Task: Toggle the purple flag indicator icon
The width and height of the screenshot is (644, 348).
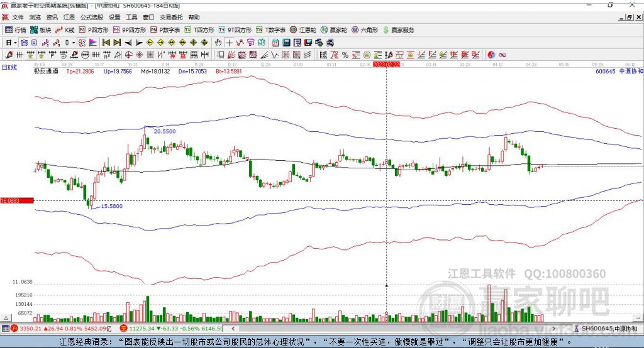Action: click(93, 43)
